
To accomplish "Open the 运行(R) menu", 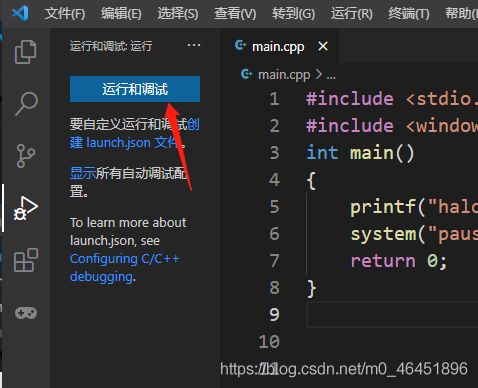I will pos(352,14).
